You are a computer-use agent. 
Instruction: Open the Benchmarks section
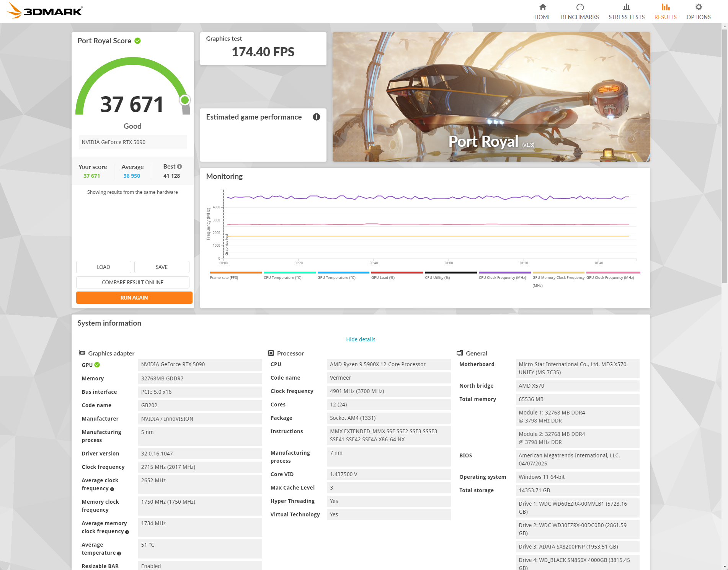tap(580, 11)
